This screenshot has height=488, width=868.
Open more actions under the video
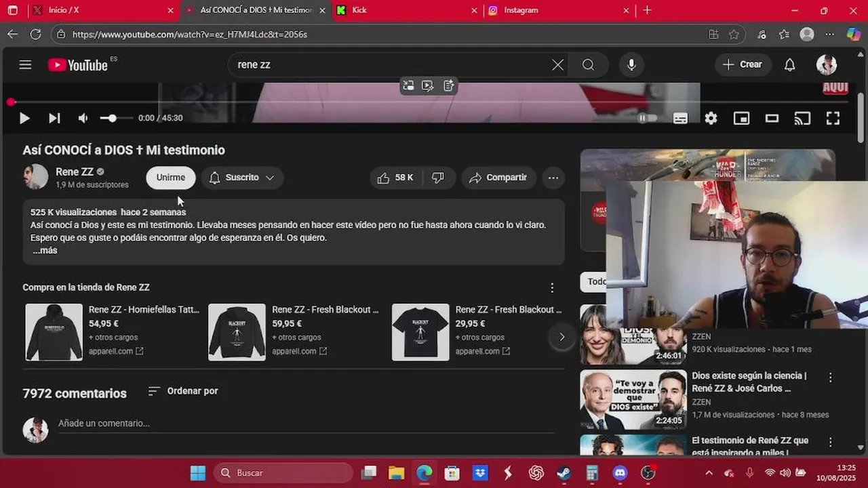tap(553, 178)
